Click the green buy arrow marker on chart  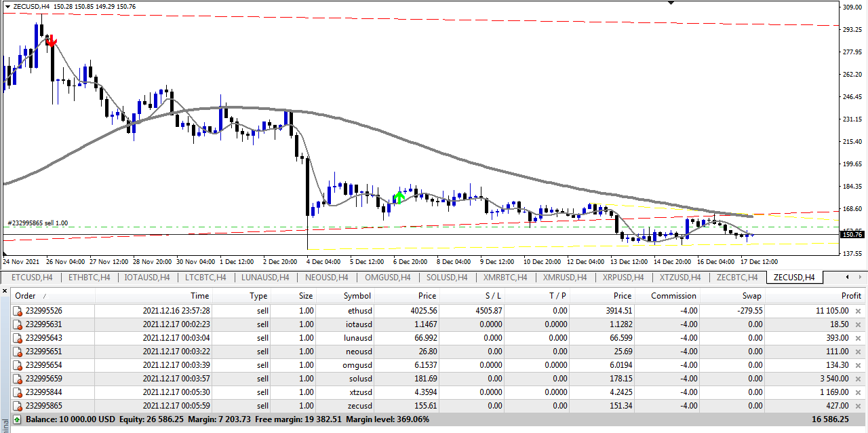click(x=399, y=197)
